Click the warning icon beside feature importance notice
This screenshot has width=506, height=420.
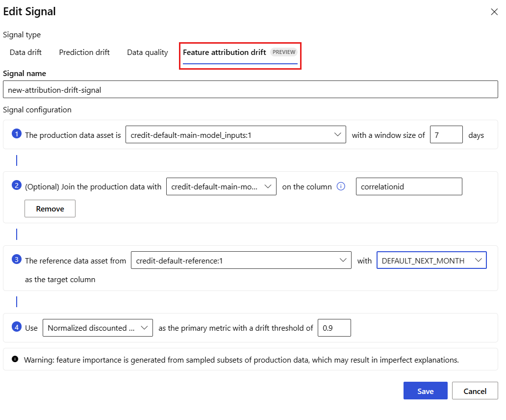15,360
